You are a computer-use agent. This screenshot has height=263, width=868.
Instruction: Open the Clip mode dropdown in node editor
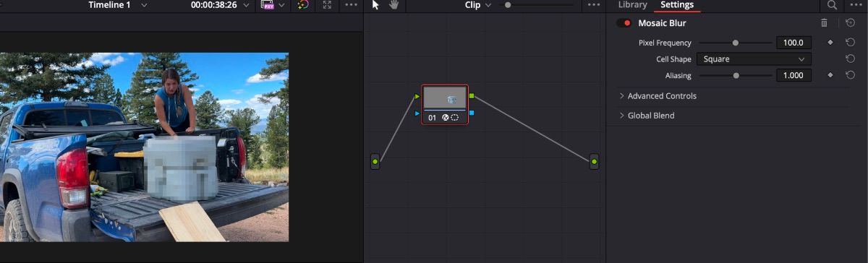click(478, 5)
